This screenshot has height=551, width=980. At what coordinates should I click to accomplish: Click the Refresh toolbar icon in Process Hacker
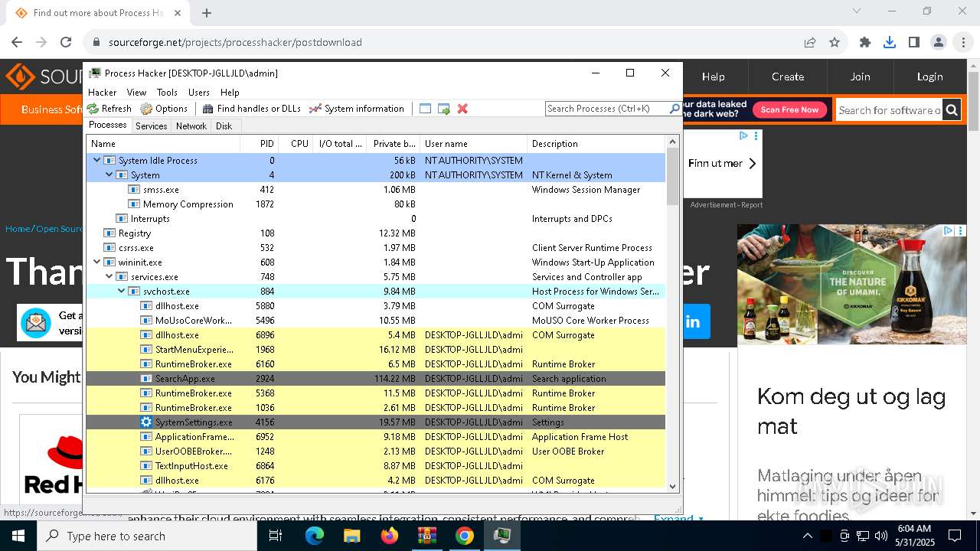point(93,109)
